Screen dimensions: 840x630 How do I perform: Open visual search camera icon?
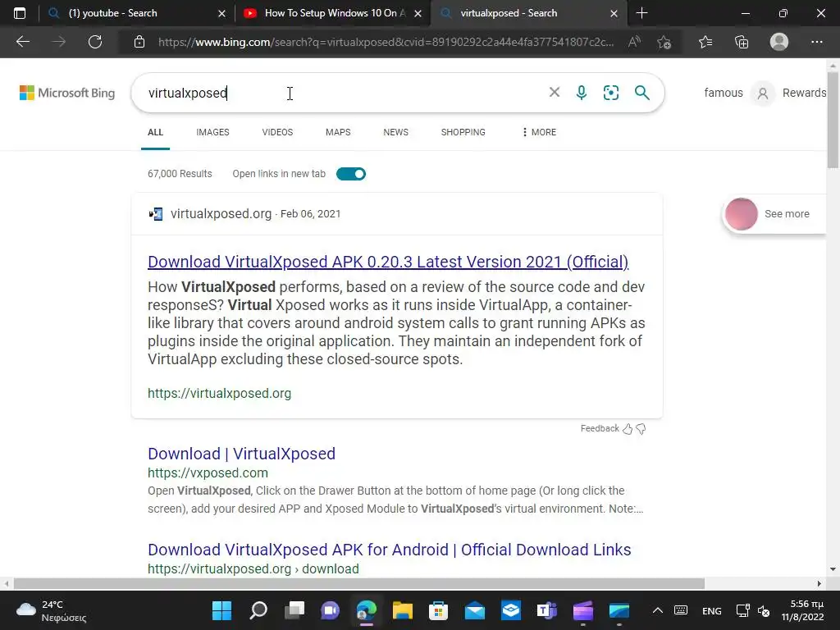coord(610,93)
